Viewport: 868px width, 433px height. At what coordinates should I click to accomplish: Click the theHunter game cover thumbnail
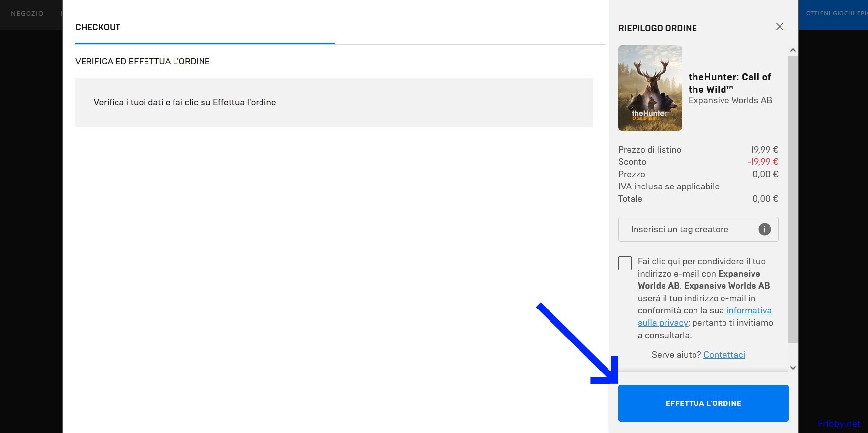(650, 88)
